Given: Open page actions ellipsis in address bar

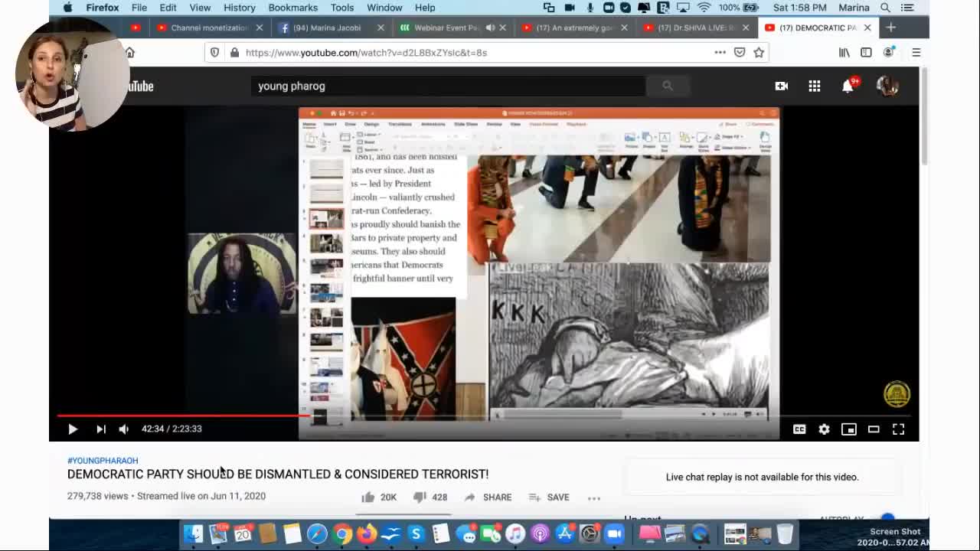Looking at the screenshot, I should (x=720, y=53).
